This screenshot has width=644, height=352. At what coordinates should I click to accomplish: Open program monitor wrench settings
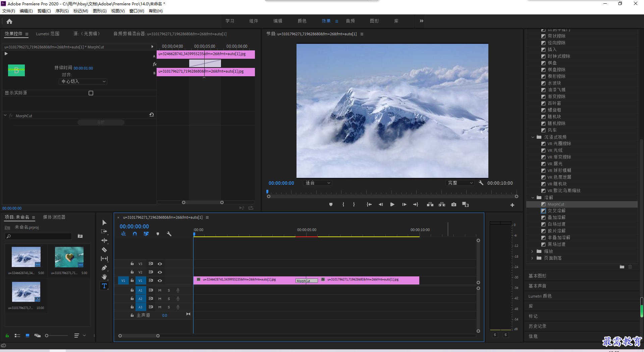pyautogui.click(x=481, y=183)
